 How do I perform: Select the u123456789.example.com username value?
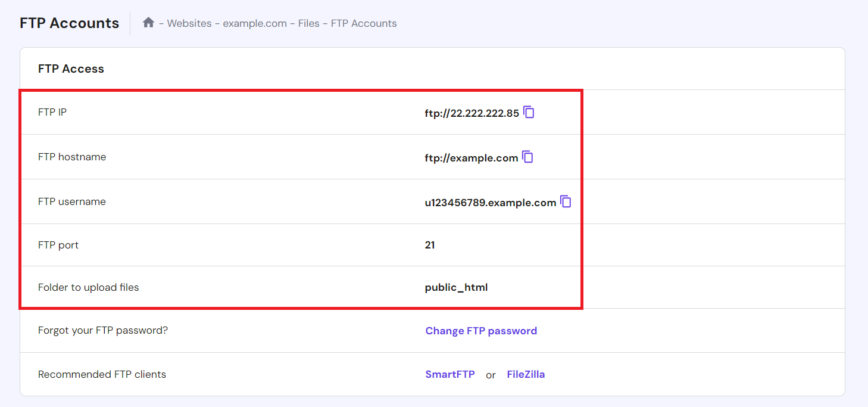coord(489,202)
